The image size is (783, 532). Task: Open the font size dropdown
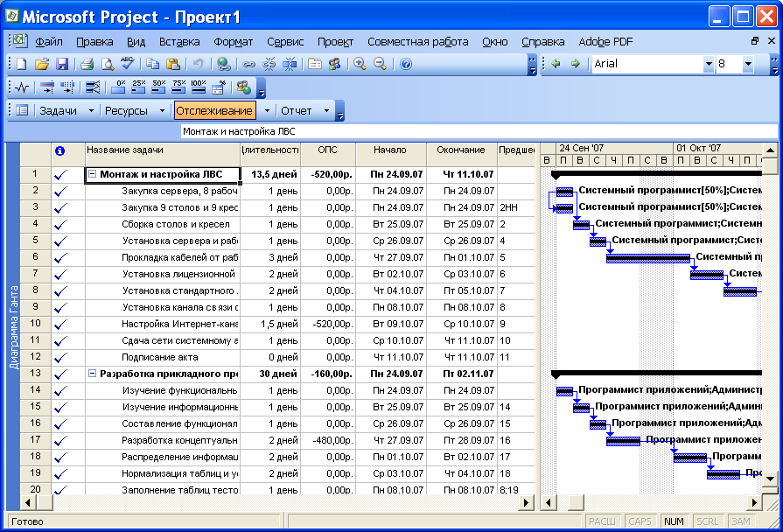point(747,64)
